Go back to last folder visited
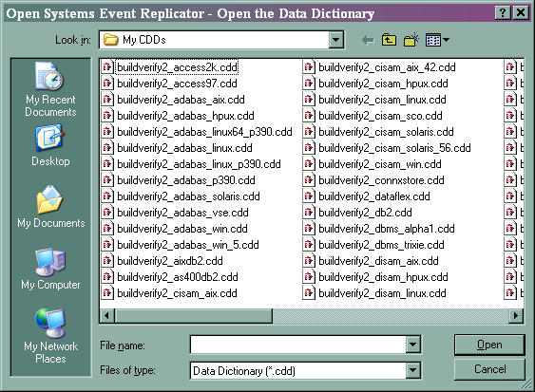The width and height of the screenshot is (535, 392). (368, 40)
